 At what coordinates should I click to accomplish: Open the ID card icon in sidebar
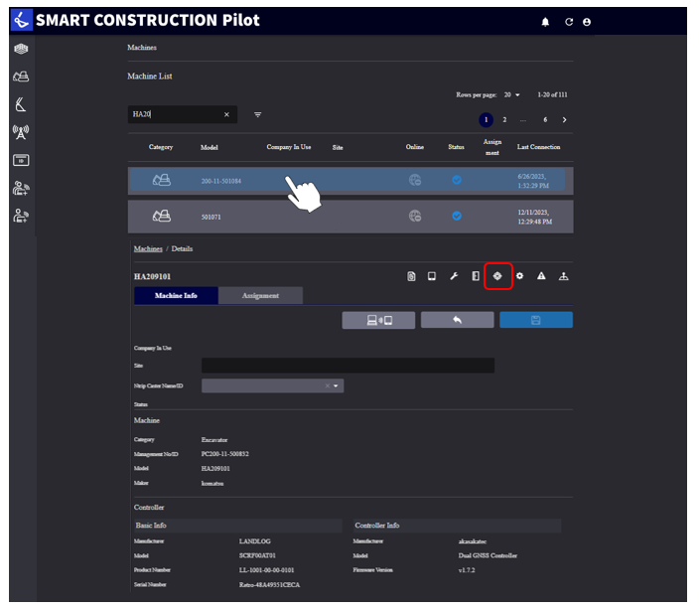(x=21, y=160)
